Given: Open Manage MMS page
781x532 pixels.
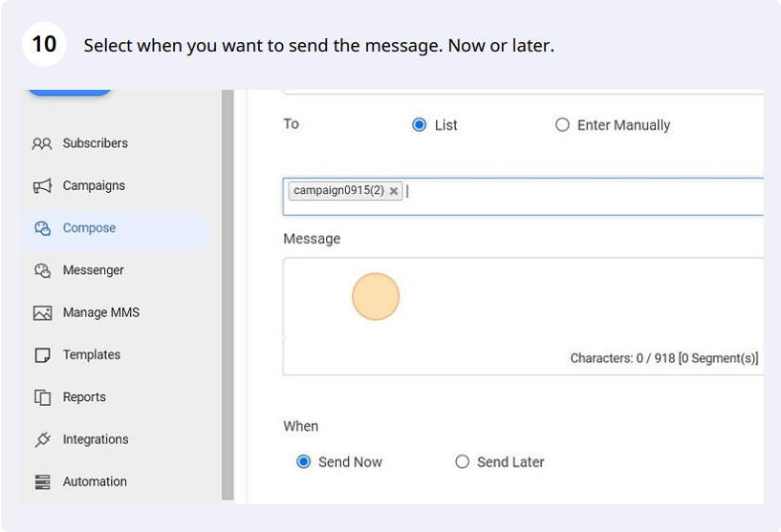Looking at the screenshot, I should pyautogui.click(x=101, y=312).
